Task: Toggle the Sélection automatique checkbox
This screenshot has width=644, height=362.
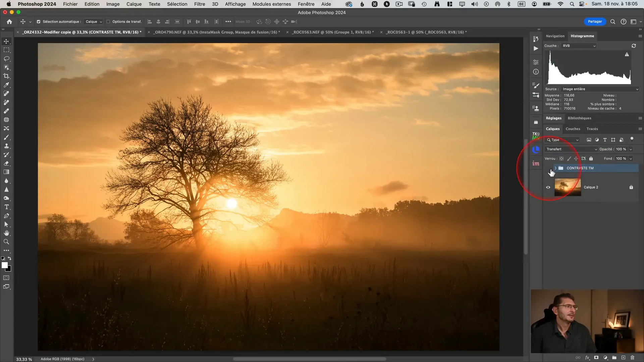Action: point(39,22)
